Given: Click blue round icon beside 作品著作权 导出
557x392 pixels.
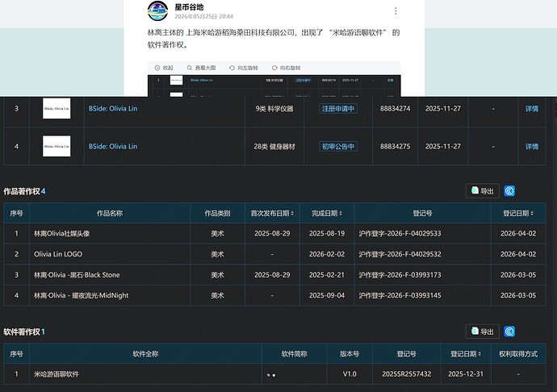Looking at the screenshot, I should point(509,191).
